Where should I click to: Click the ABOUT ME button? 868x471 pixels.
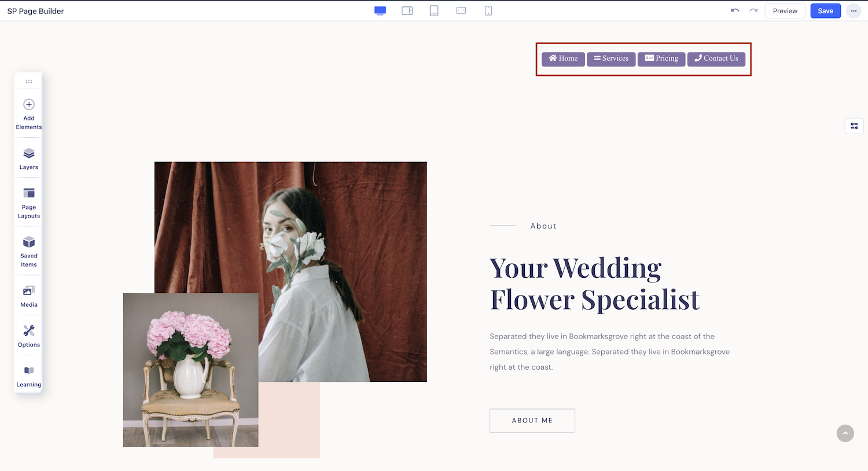532,421
